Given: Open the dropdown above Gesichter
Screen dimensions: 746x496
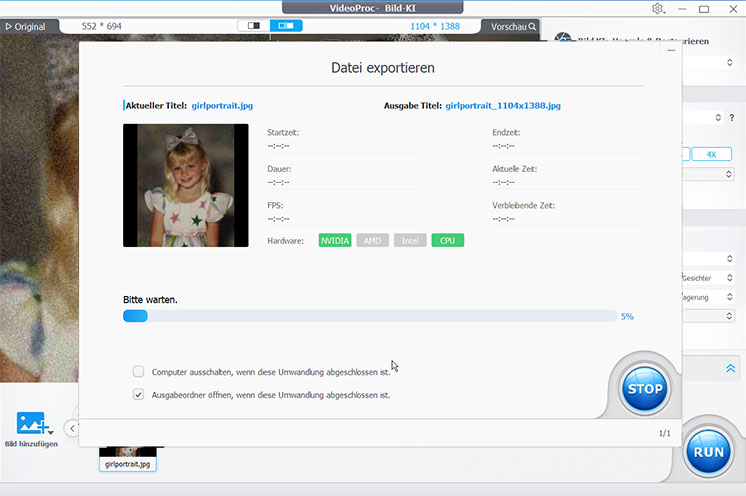Looking at the screenshot, I should click(729, 258).
